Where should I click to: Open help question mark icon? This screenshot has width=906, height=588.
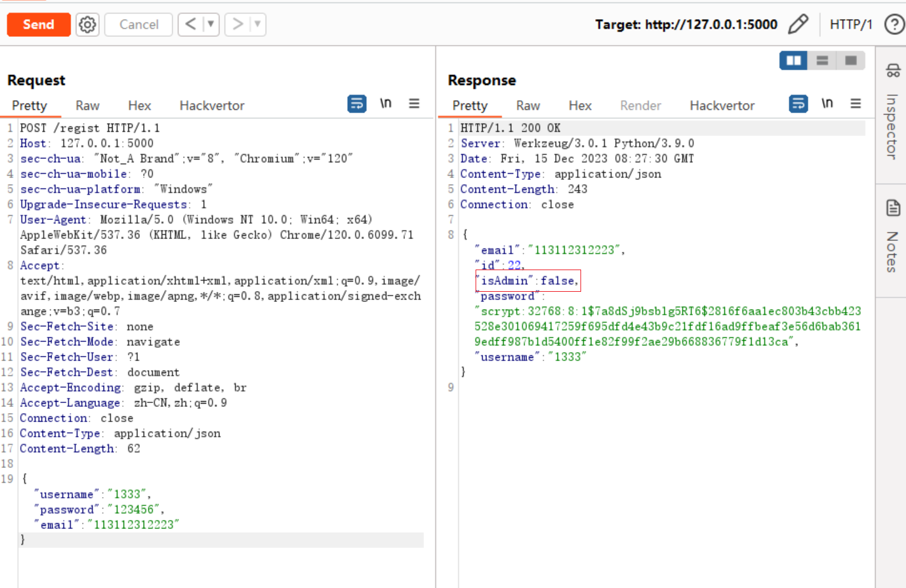(x=895, y=24)
